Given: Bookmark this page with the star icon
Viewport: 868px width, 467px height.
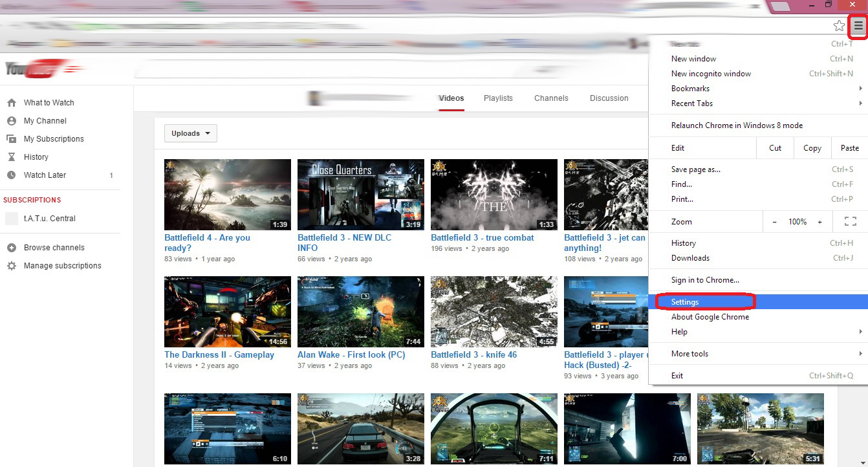Looking at the screenshot, I should pyautogui.click(x=839, y=26).
